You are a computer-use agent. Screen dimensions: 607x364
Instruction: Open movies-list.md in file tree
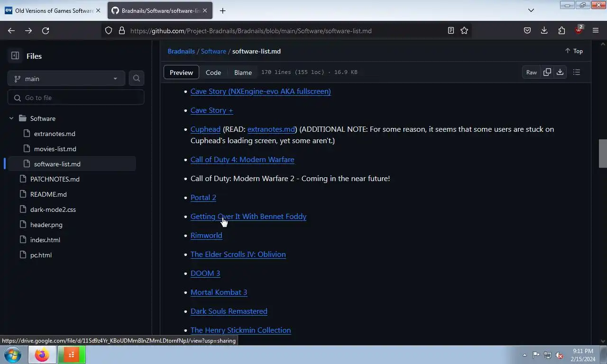pyautogui.click(x=55, y=149)
